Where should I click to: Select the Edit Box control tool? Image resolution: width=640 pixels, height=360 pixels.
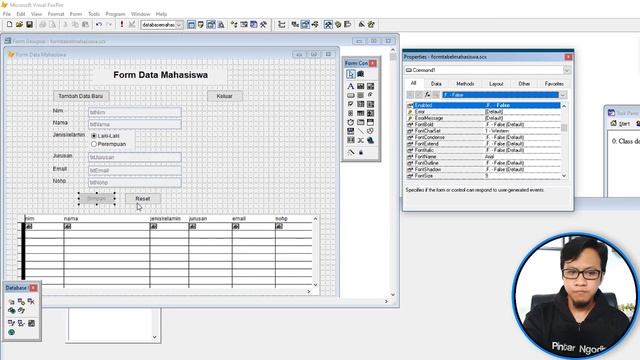point(370,86)
